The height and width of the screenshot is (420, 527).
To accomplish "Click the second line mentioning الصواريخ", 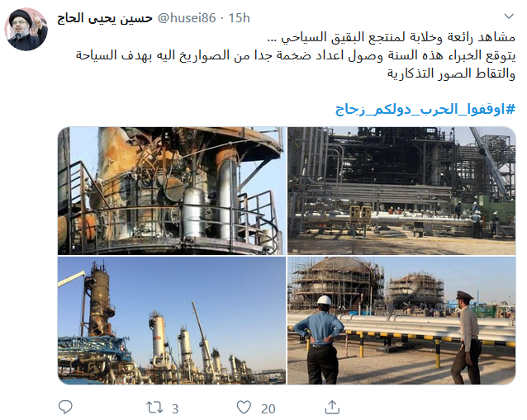I will [296, 55].
